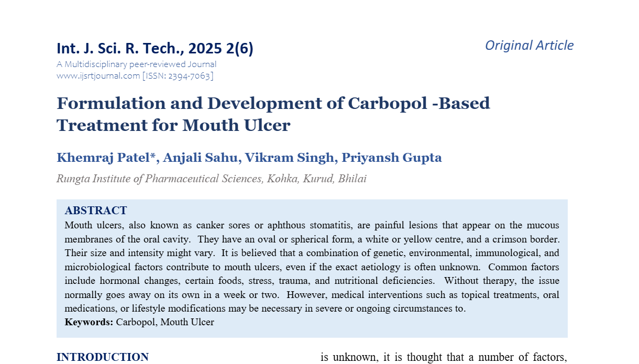
Task: Select the 'Original Article' label
Action: click(x=529, y=46)
